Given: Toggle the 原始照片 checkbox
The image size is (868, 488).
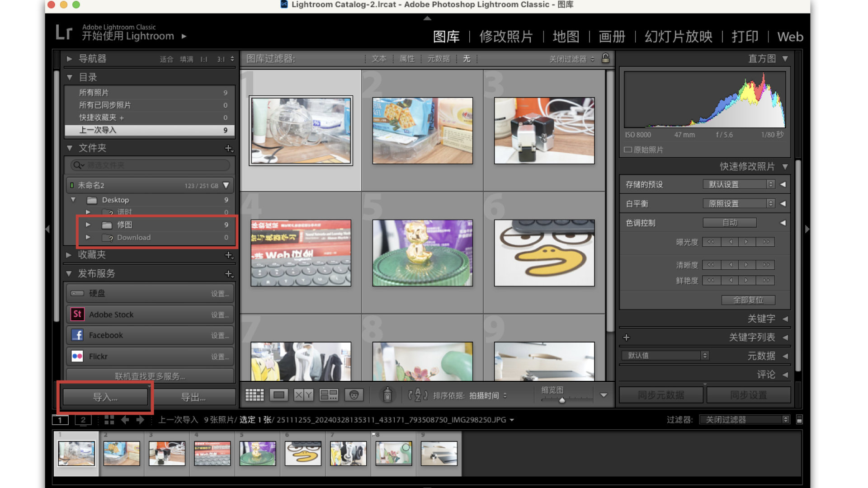Looking at the screenshot, I should point(628,150).
